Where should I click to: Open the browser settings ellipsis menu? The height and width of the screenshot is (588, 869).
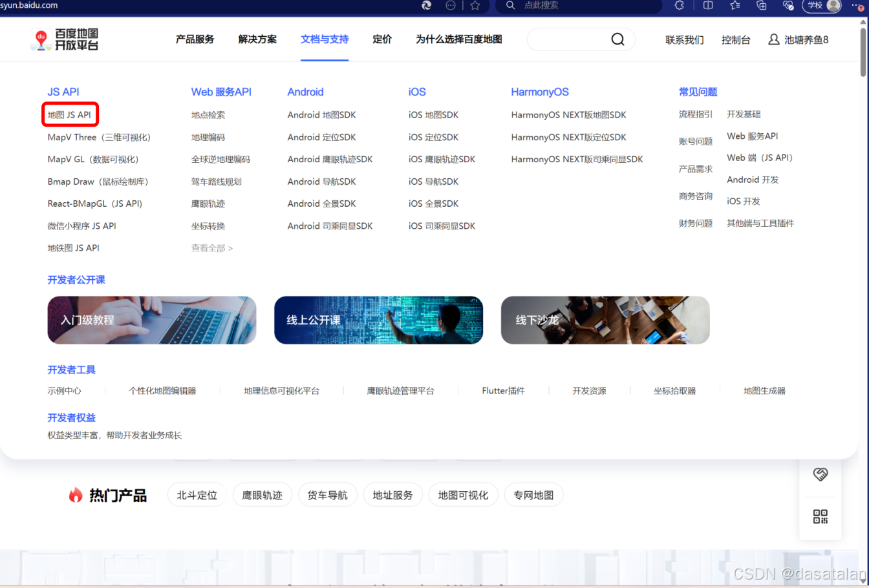858,5
